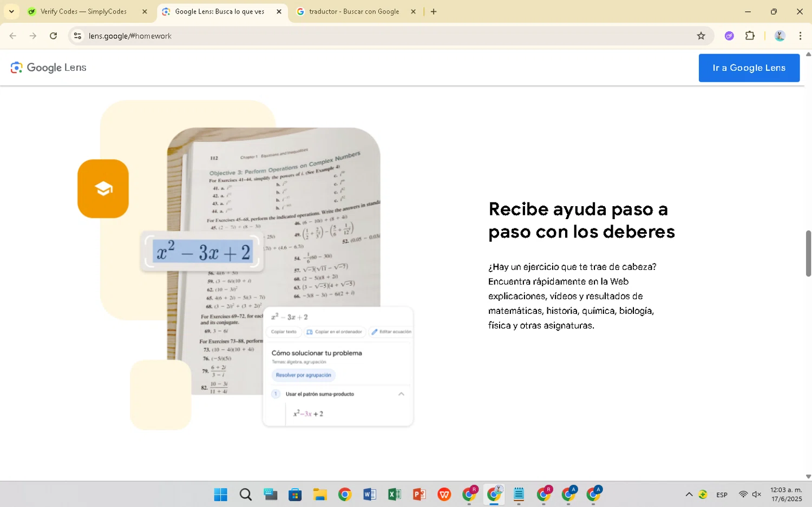812x507 pixels.
Task: Open the Chrome profile avatar
Action: tap(780, 36)
